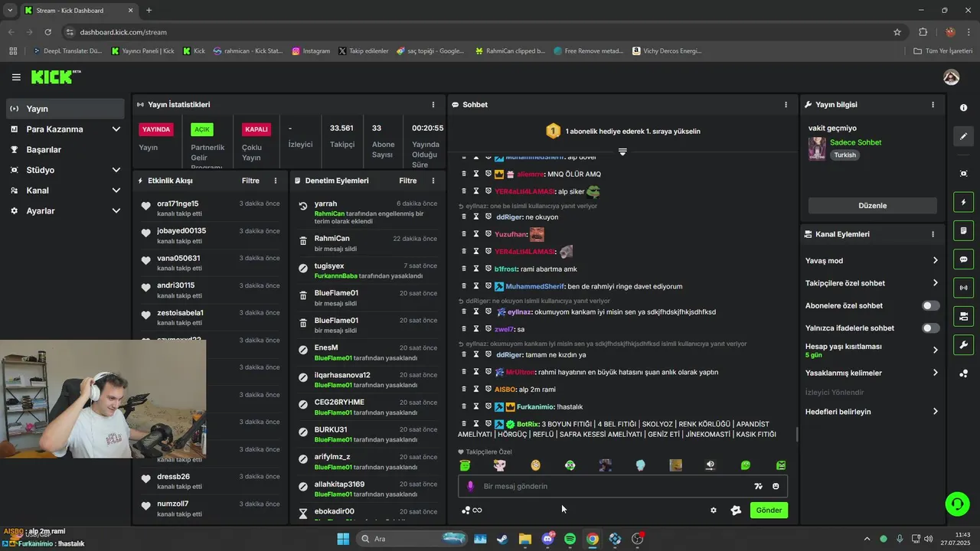Click the ban icon beside tugisyex entry
980x551 pixels.
pyautogui.click(x=303, y=268)
